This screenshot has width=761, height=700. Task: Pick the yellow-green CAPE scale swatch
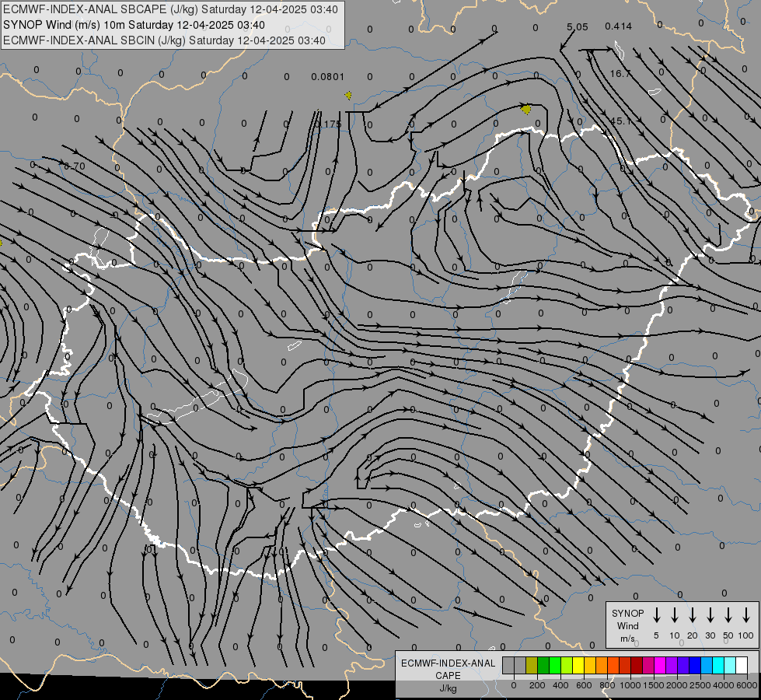coord(567,665)
